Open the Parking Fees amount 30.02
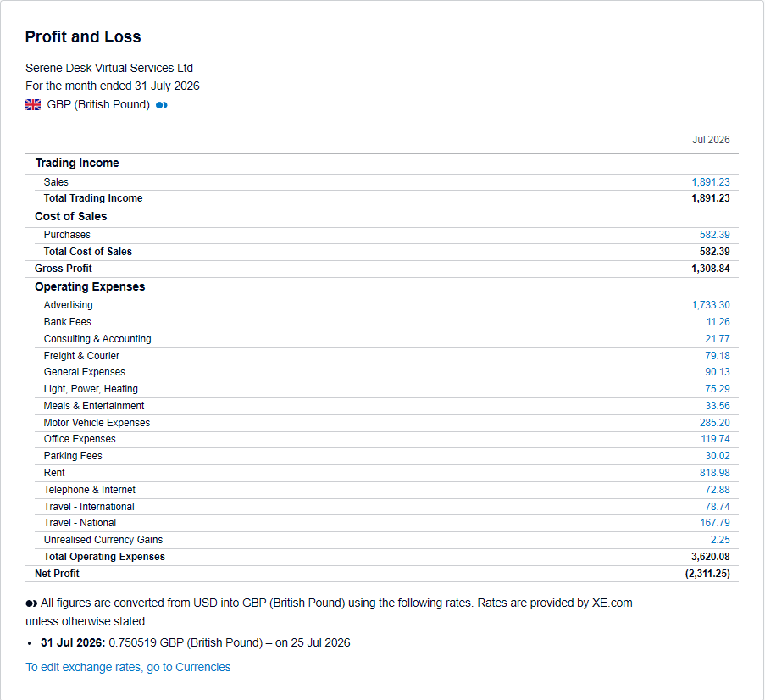The image size is (765, 700). click(x=718, y=456)
